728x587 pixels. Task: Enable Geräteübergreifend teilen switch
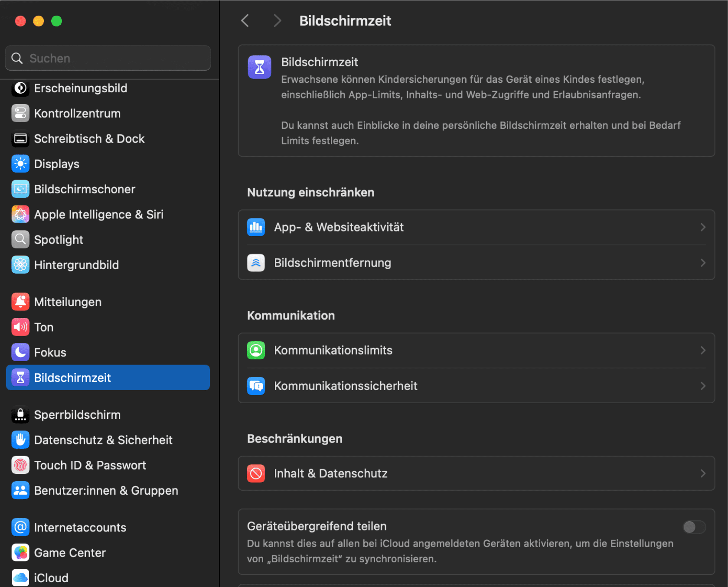click(x=694, y=527)
